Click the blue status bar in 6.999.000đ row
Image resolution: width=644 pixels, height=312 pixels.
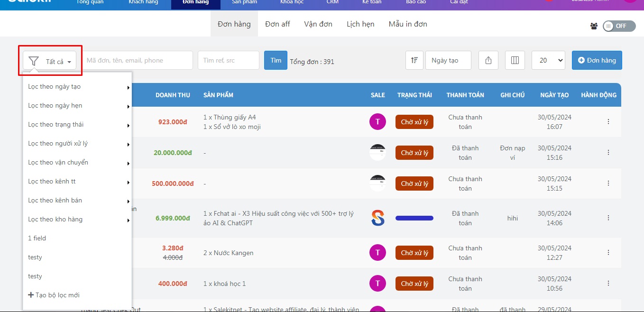point(414,218)
